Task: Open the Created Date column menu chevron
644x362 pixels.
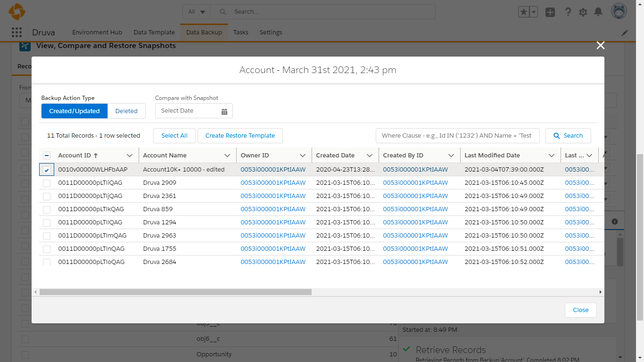Action: tap(370, 156)
